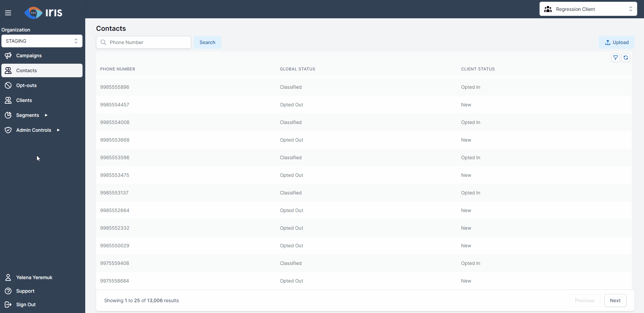Click the Admin Controls shield icon

[8, 130]
